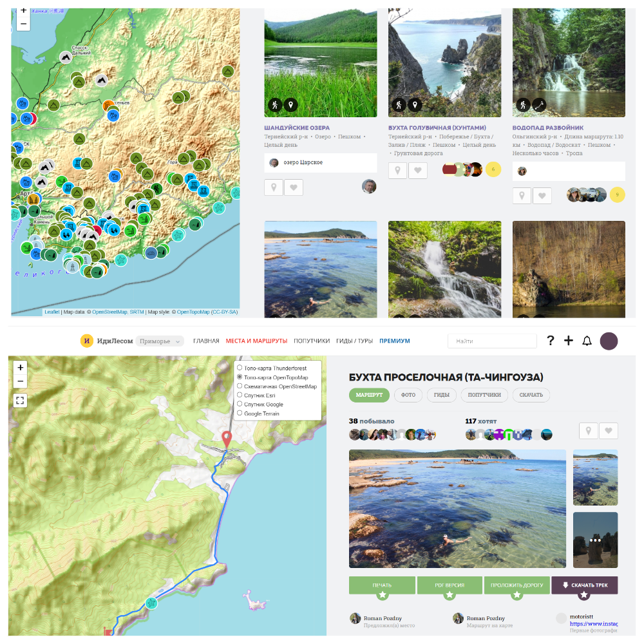Click the plus add icon in header
644x644 pixels.
(x=568, y=341)
